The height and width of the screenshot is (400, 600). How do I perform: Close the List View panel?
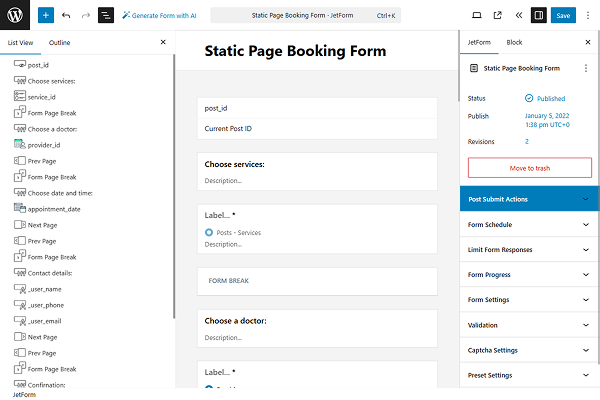click(x=163, y=42)
